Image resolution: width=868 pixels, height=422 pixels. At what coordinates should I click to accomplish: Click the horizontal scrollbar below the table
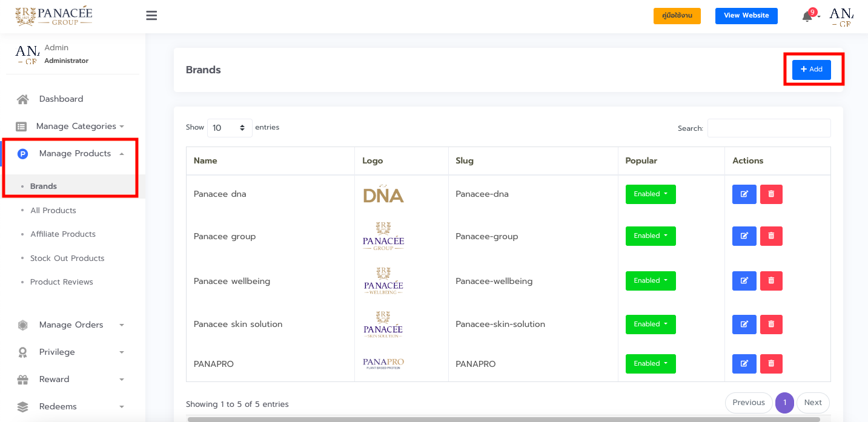pyautogui.click(x=504, y=419)
